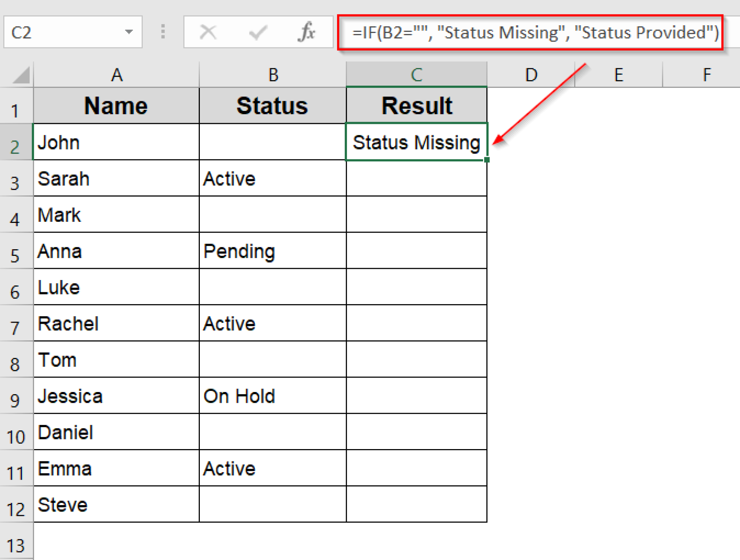Image resolution: width=740 pixels, height=560 pixels.
Task: Select column B header
Action: coord(273,75)
